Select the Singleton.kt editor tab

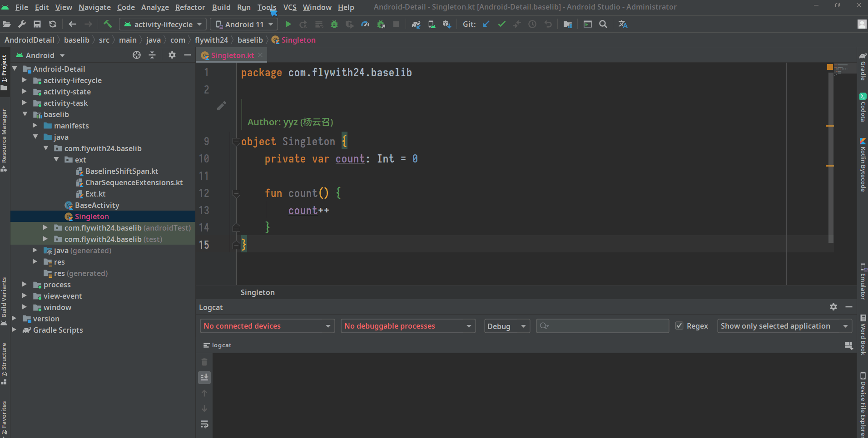(x=232, y=55)
